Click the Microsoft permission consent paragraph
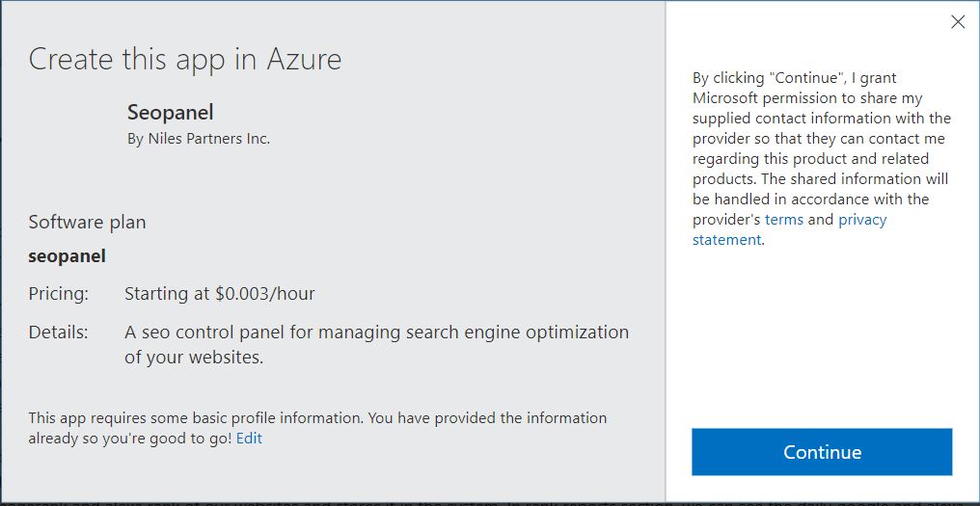This screenshot has height=506, width=980. click(x=820, y=159)
